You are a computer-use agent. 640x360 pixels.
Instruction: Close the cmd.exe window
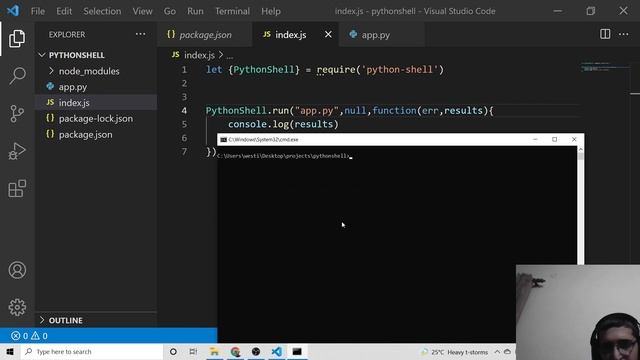point(574,140)
